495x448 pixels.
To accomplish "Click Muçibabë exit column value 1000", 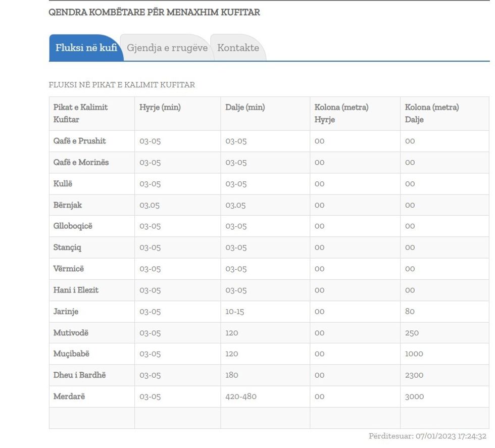I will tap(414, 354).
